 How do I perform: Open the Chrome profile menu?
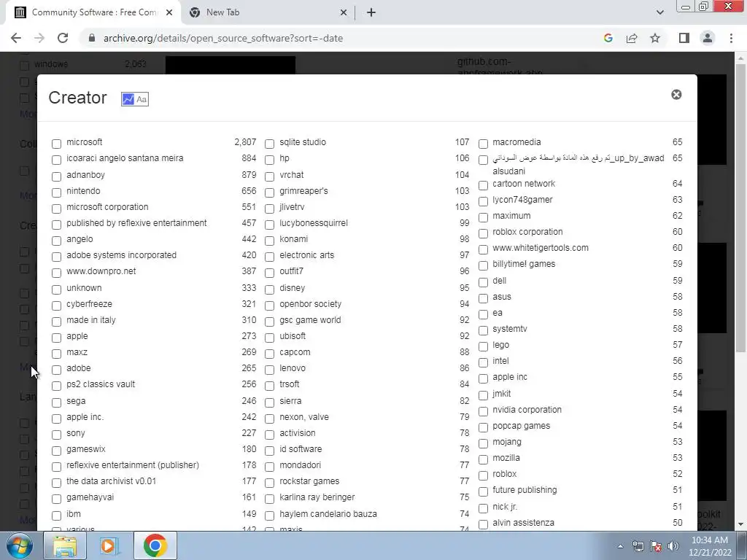(x=708, y=38)
